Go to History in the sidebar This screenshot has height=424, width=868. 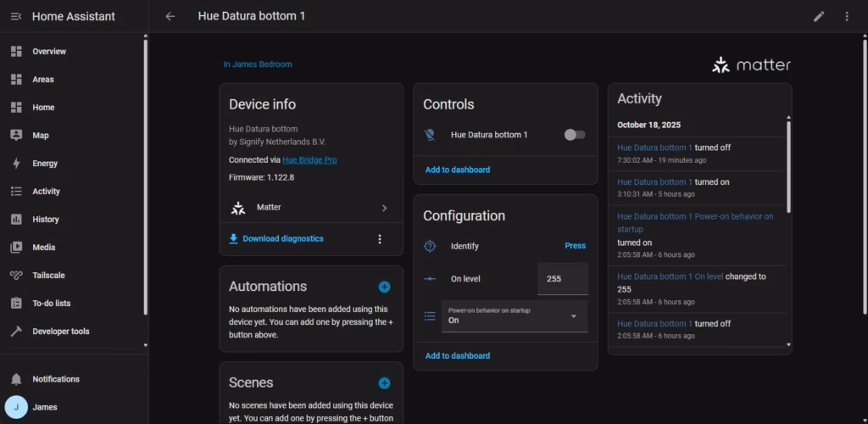click(46, 220)
